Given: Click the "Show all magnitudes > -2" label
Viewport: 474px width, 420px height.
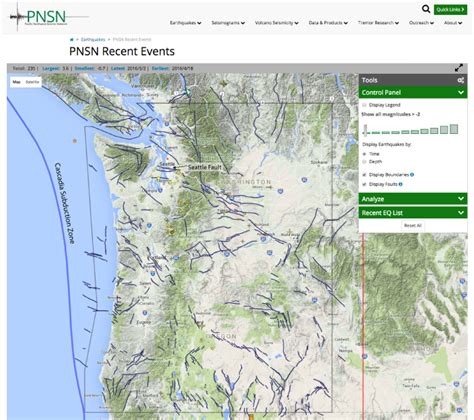Looking at the screenshot, I should tap(391, 114).
